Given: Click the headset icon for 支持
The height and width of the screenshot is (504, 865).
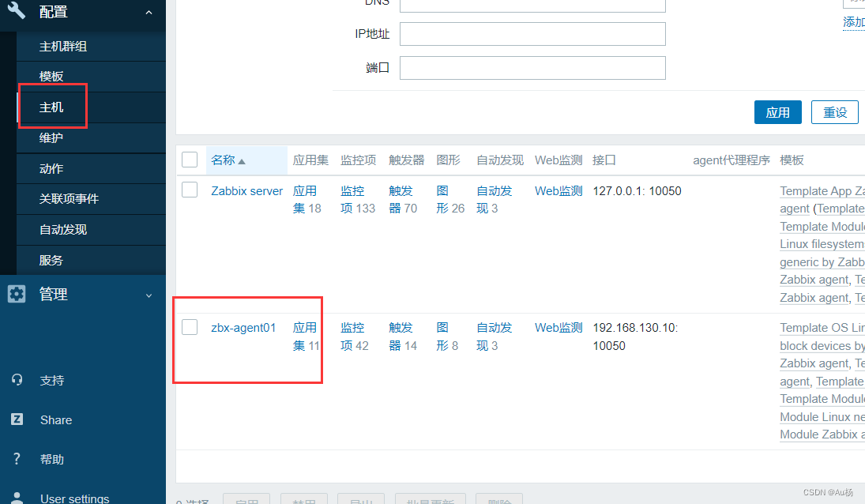Looking at the screenshot, I should pyautogui.click(x=17, y=379).
